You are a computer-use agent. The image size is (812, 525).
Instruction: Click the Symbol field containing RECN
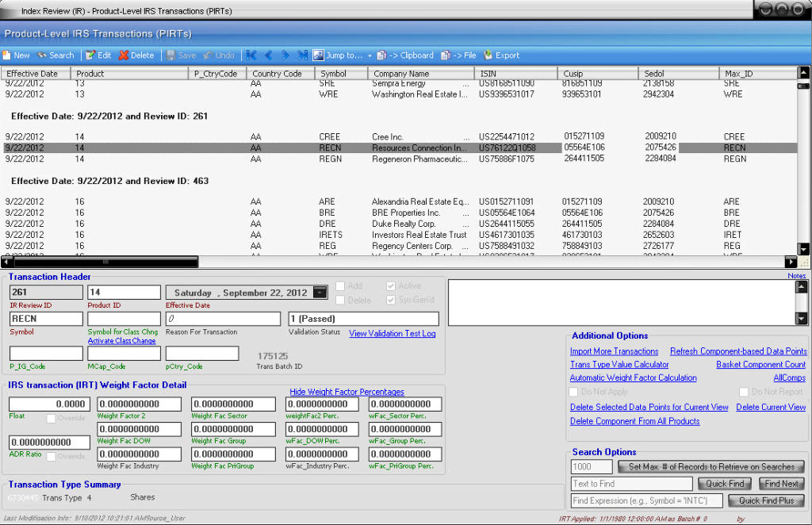point(46,319)
